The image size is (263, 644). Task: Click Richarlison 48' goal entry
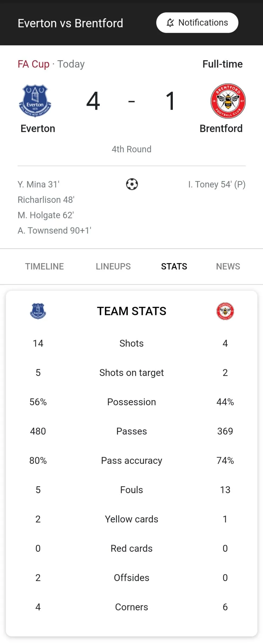tap(46, 200)
